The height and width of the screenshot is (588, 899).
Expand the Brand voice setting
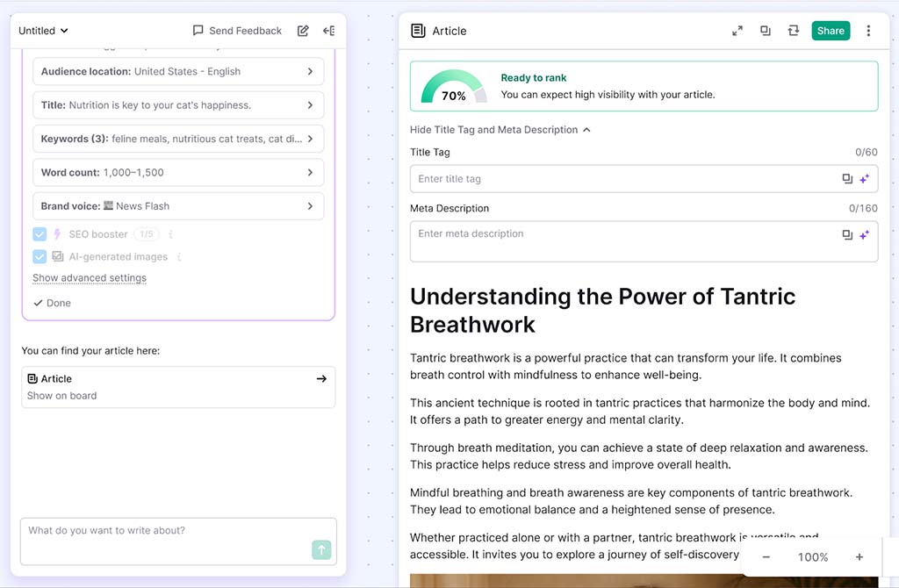178,206
